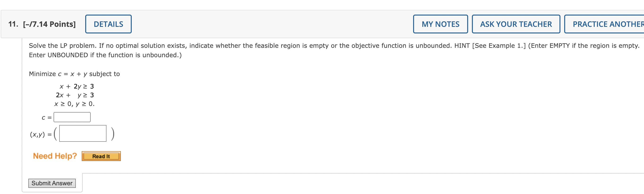The height and width of the screenshot is (194, 644).
Task: Activate the Submit Answer control
Action: (52, 183)
